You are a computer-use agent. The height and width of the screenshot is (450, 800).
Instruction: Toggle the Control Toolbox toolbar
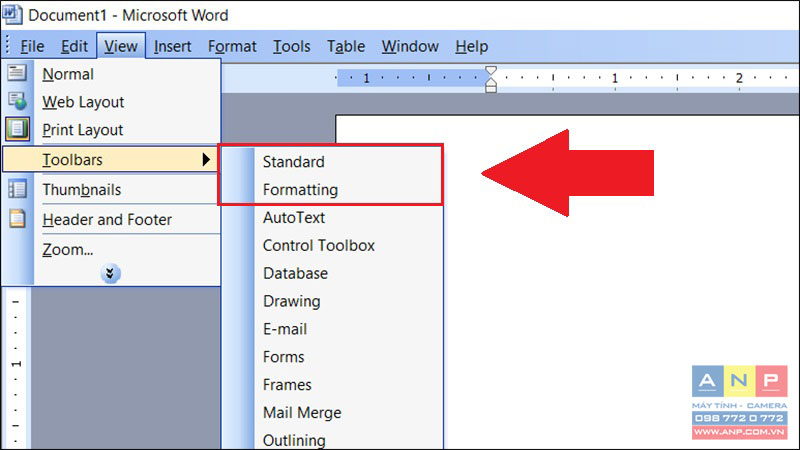pyautogui.click(x=332, y=245)
